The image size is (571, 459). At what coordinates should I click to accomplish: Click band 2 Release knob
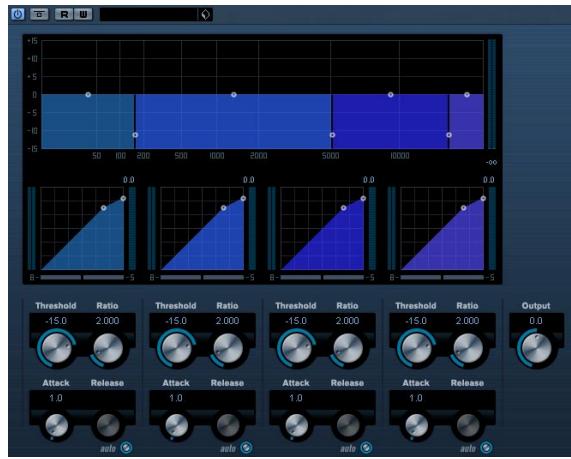click(x=228, y=425)
